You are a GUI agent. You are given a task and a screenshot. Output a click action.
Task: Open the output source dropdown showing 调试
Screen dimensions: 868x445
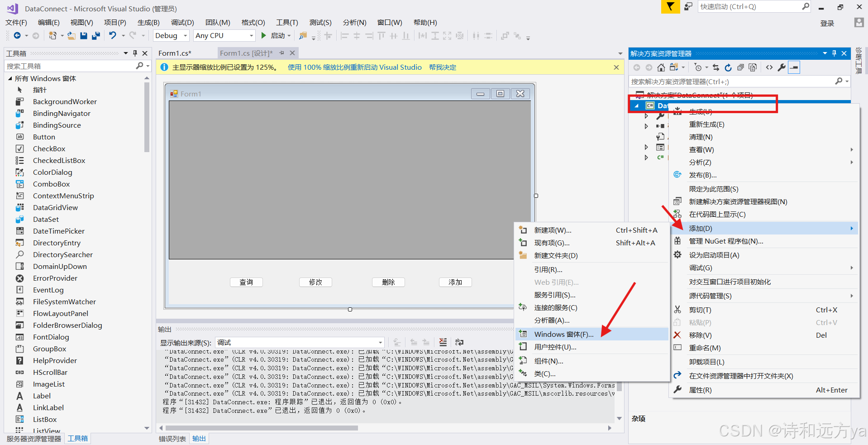300,342
